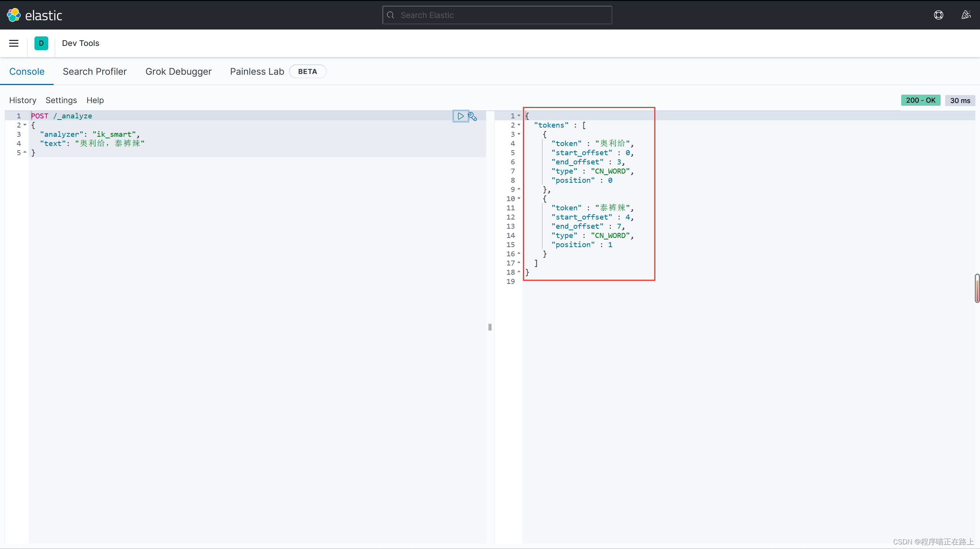This screenshot has height=549, width=980.
Task: Collapse request body fold arrow at line 2
Action: pos(25,125)
